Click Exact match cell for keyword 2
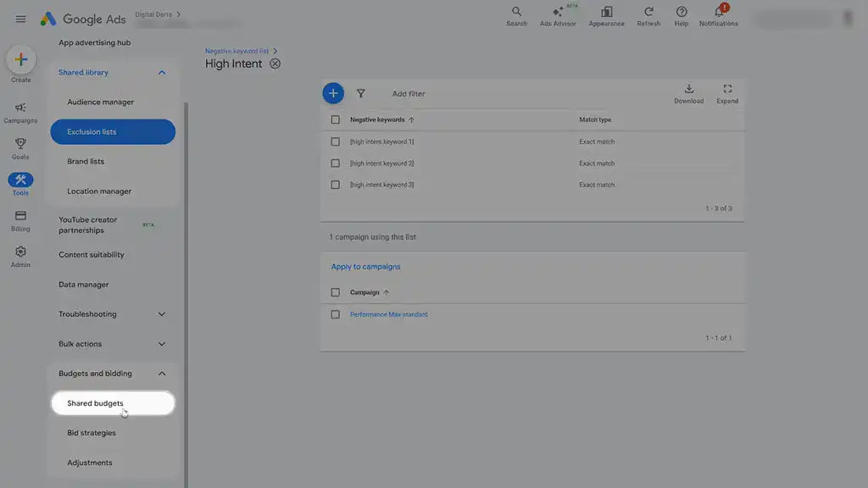This screenshot has width=868, height=488. coord(597,164)
